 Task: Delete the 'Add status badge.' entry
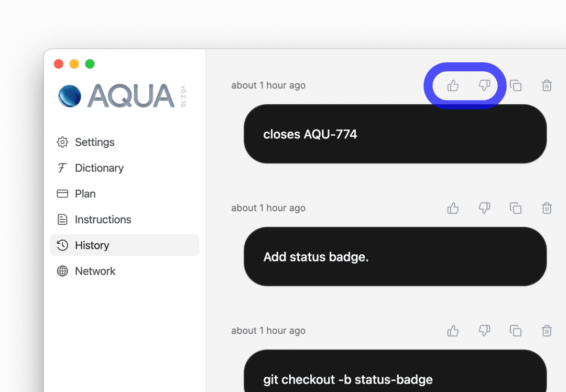[x=547, y=208]
